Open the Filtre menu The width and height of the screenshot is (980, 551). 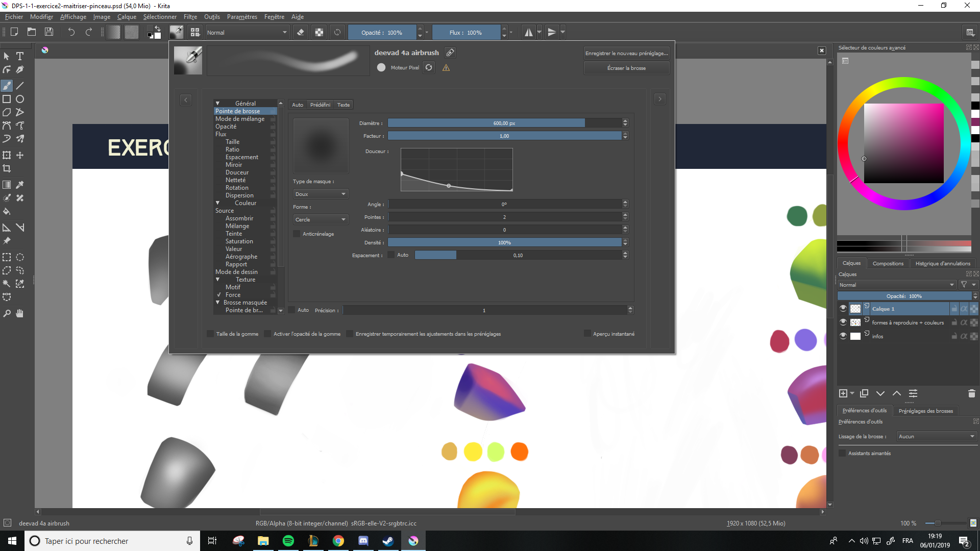[x=190, y=17]
